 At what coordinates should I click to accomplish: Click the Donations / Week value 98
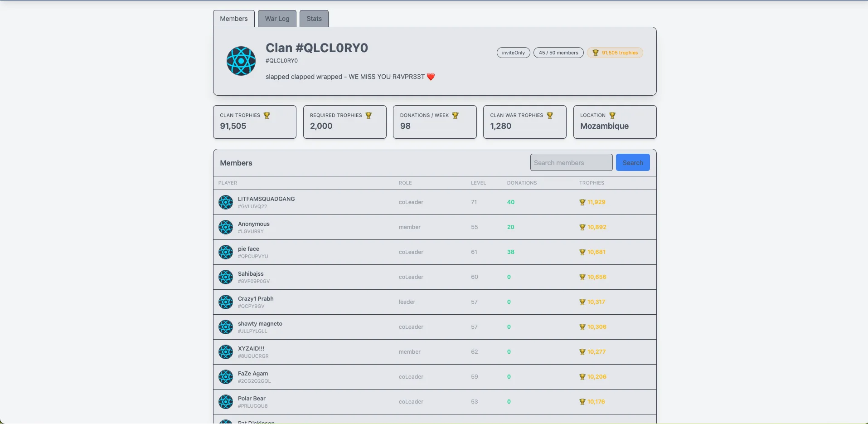pyautogui.click(x=405, y=126)
